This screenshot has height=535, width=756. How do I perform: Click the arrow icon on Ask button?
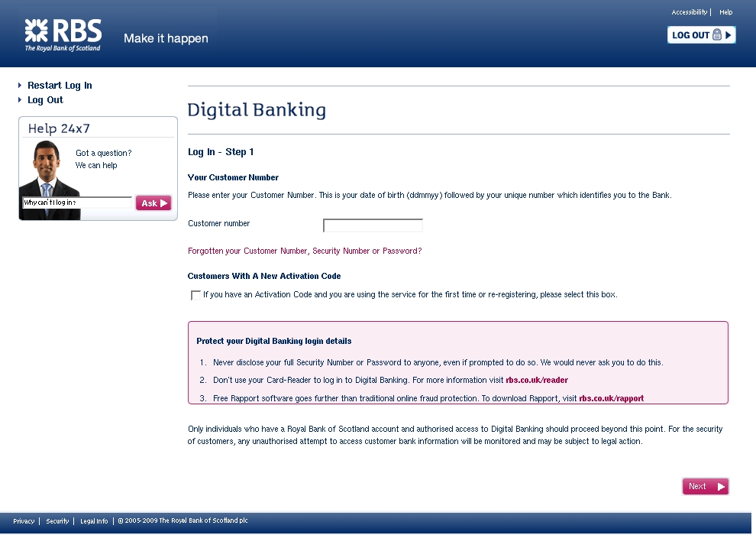163,203
